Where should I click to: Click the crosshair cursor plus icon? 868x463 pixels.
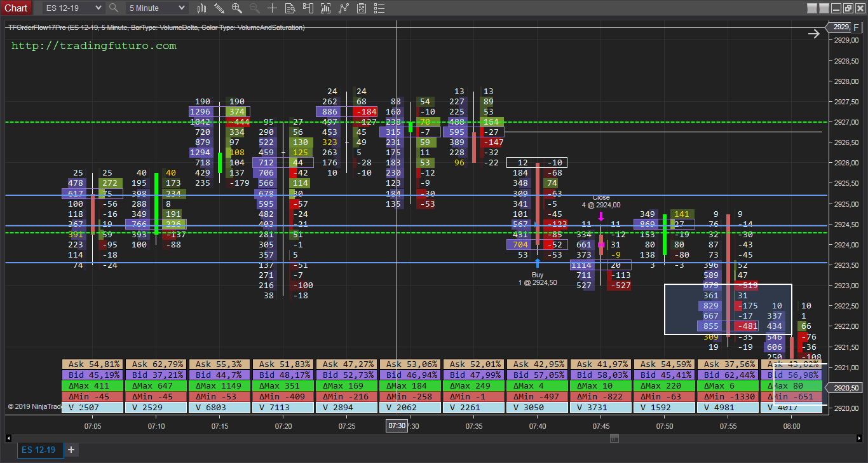coord(272,8)
